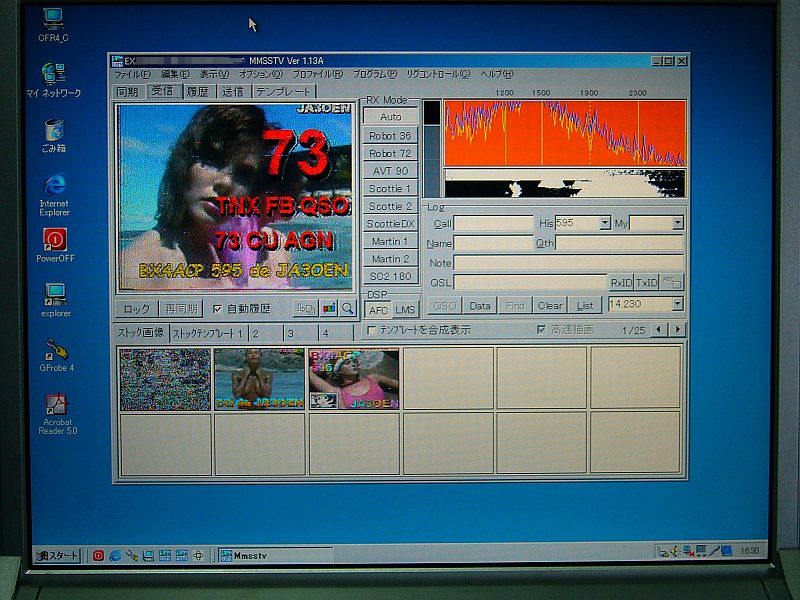This screenshot has width=800, height=600.
Task: Select the Scottie 1 RX mode button
Action: coord(390,188)
